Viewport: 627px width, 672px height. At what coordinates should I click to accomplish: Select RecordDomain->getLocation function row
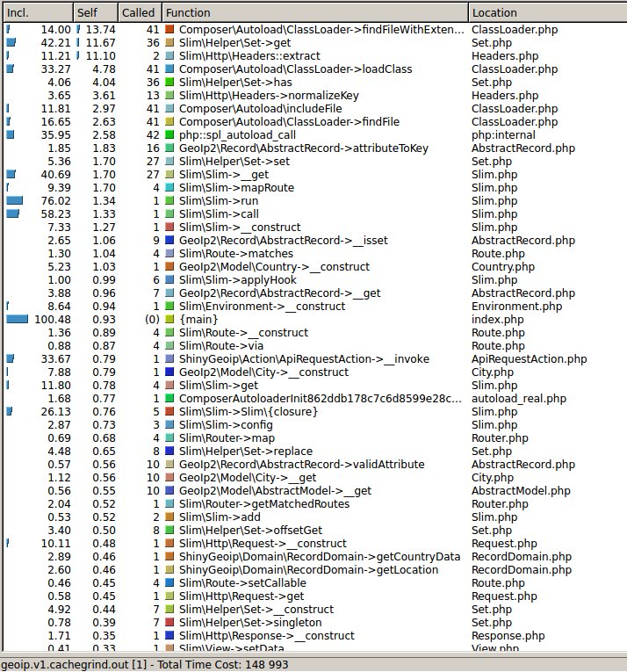[x=315, y=570]
